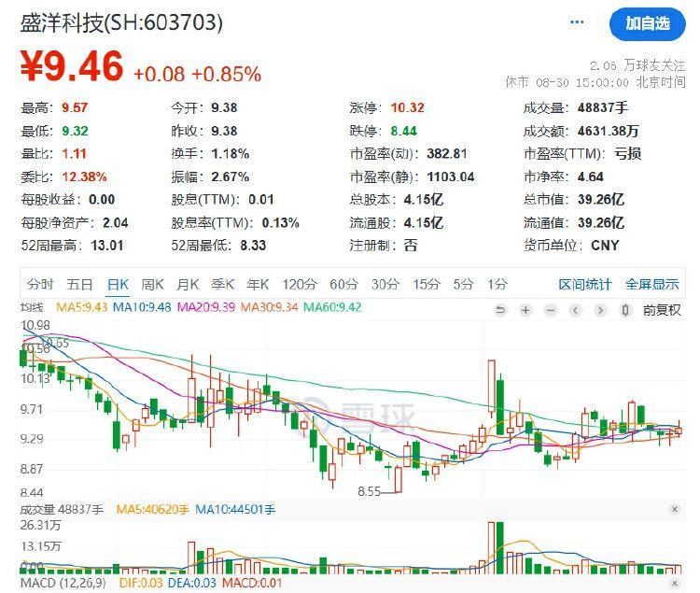Switch to the 1分 chart tab
The height and width of the screenshot is (593, 700).
point(497,284)
